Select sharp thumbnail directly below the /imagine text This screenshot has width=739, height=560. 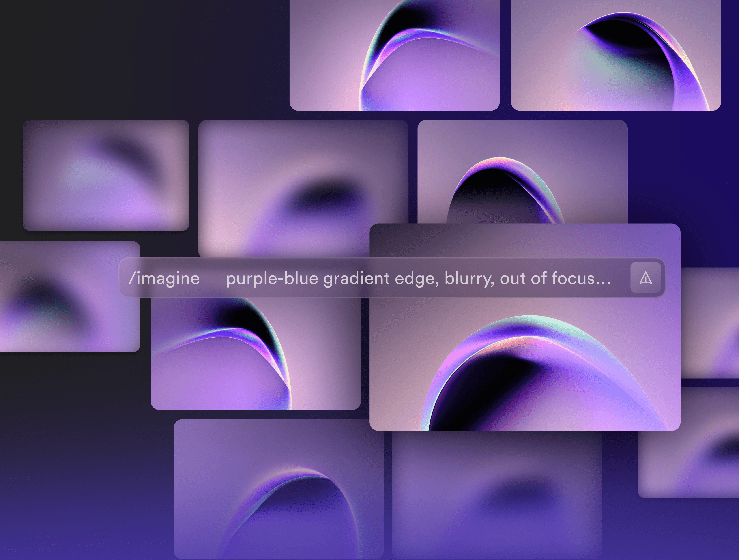pos(256,354)
